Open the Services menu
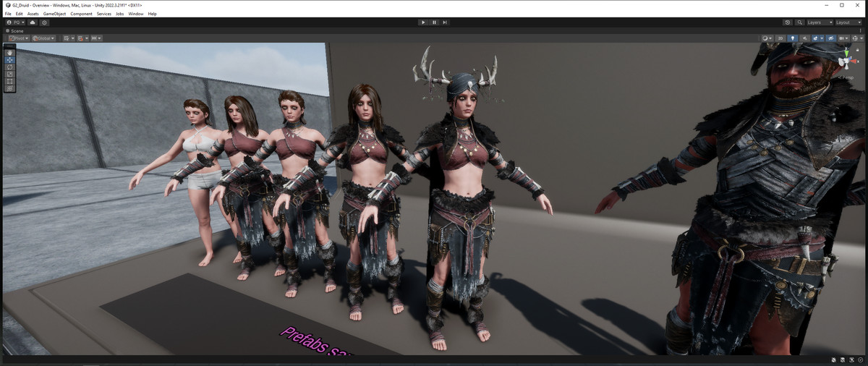The width and height of the screenshot is (868, 366). pos(104,14)
